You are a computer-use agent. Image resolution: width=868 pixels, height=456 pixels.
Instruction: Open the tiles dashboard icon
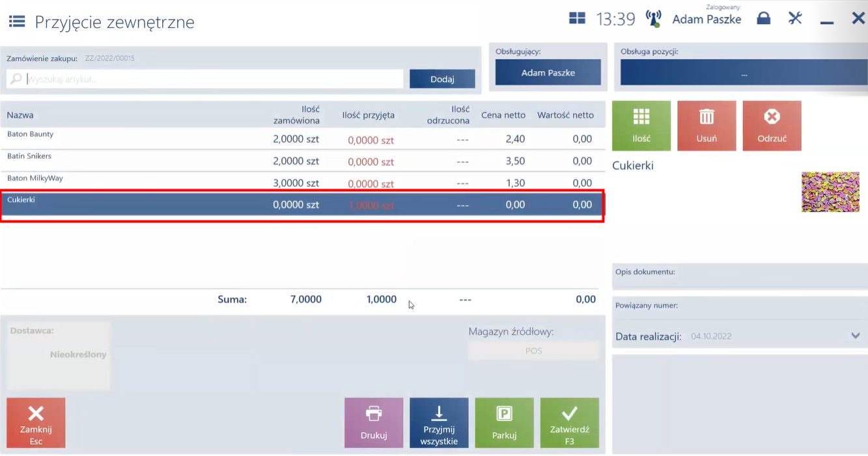pyautogui.click(x=577, y=18)
